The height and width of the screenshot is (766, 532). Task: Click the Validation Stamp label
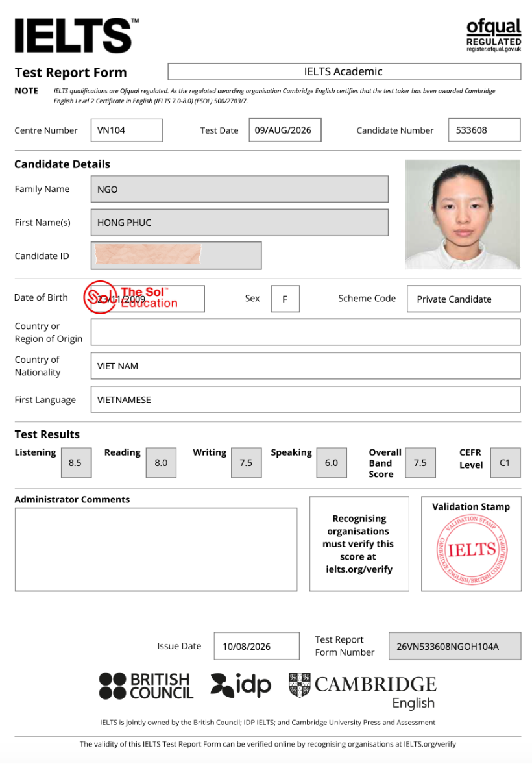(471, 506)
